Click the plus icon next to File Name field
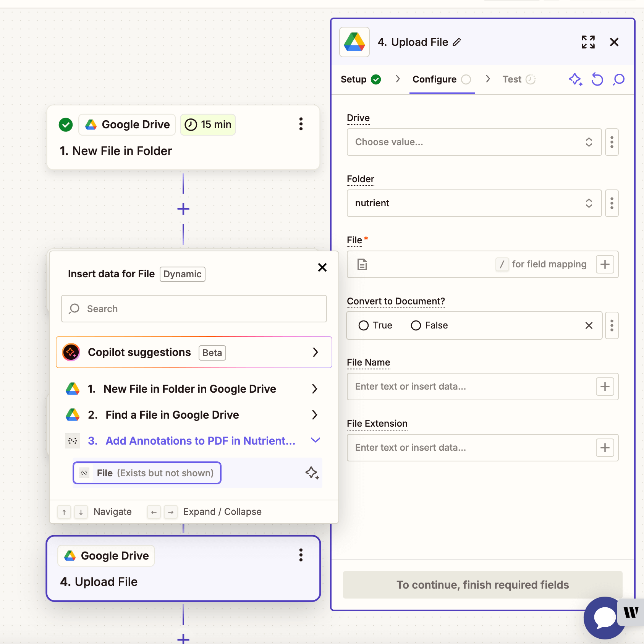644x644 pixels. [605, 387]
